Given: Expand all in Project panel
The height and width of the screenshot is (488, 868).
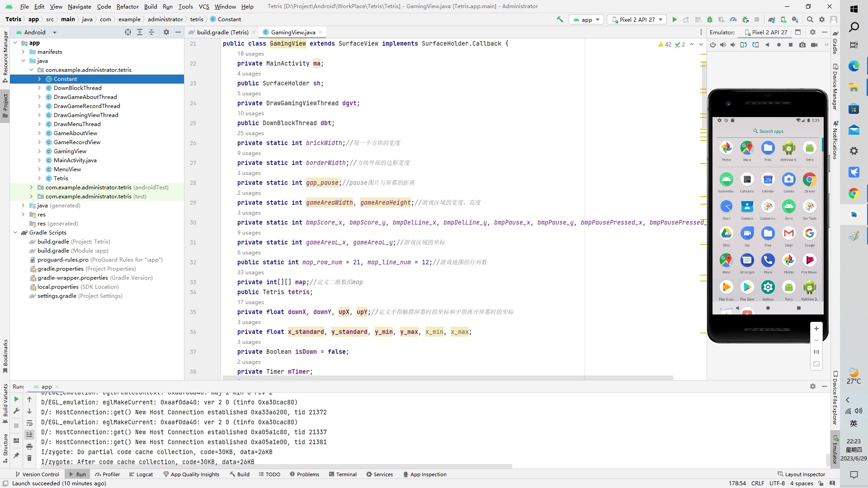Looking at the screenshot, I should coord(140,32).
